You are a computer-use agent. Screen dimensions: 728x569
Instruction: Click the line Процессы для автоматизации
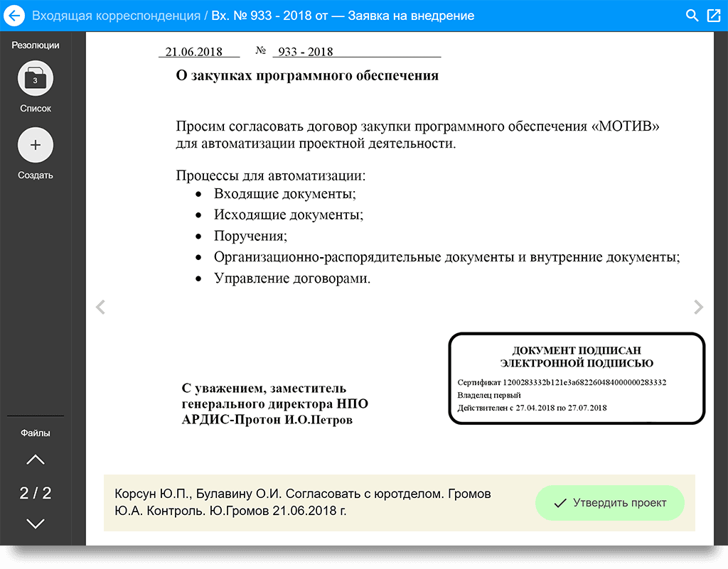pos(271,175)
